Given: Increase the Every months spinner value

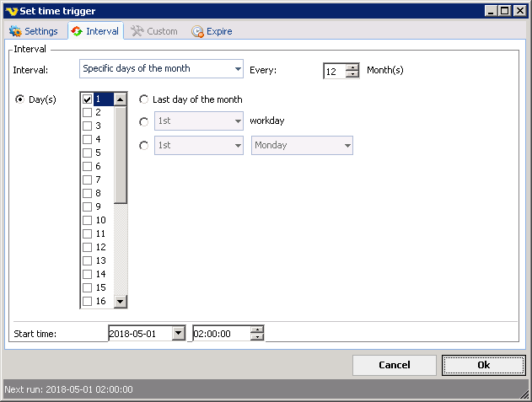Looking at the screenshot, I should [x=352, y=67].
